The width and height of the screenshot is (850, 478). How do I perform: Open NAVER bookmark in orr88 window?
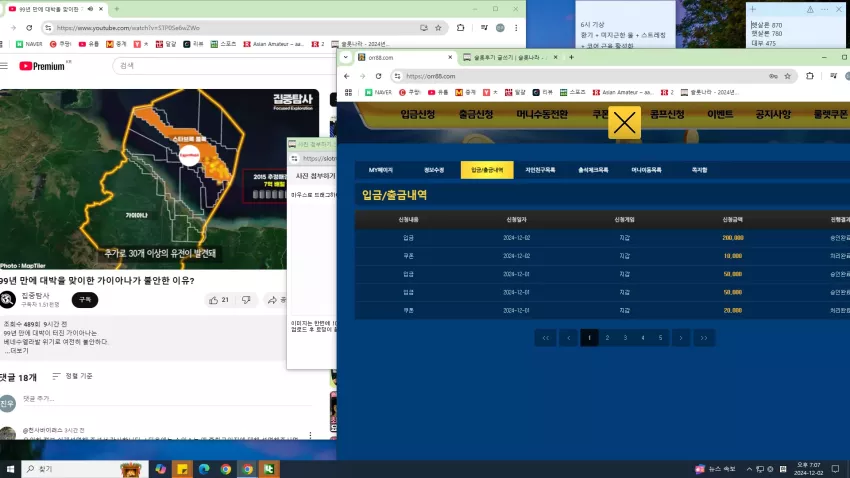tap(378, 93)
